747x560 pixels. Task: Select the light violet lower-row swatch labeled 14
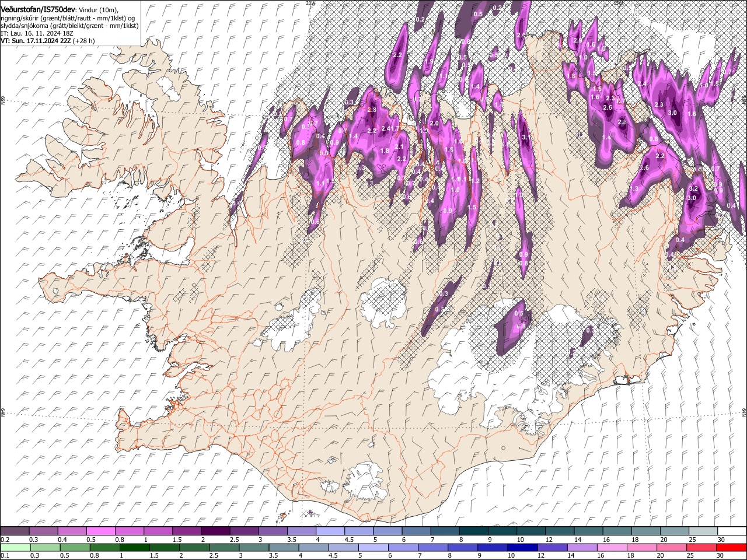pos(581,547)
